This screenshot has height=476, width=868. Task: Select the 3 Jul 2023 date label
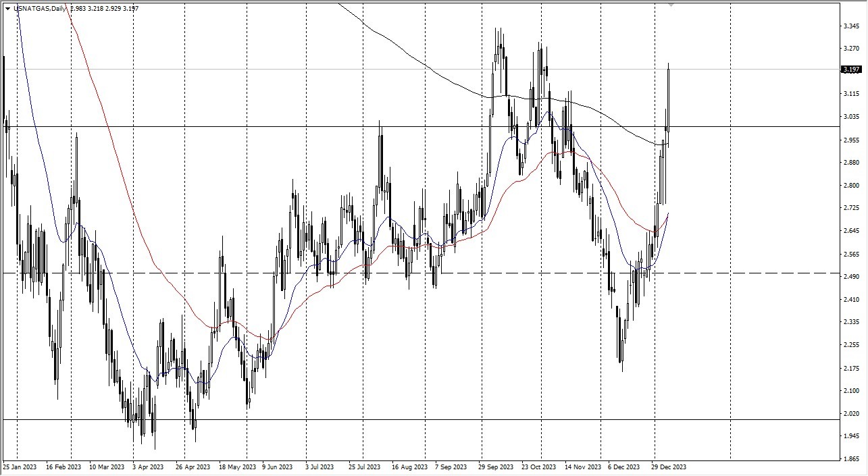click(x=318, y=467)
